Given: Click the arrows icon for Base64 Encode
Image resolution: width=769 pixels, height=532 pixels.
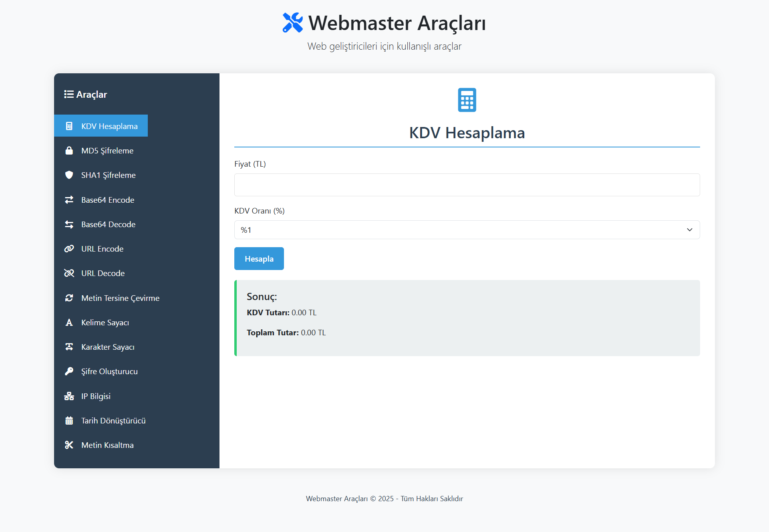Looking at the screenshot, I should click(69, 199).
